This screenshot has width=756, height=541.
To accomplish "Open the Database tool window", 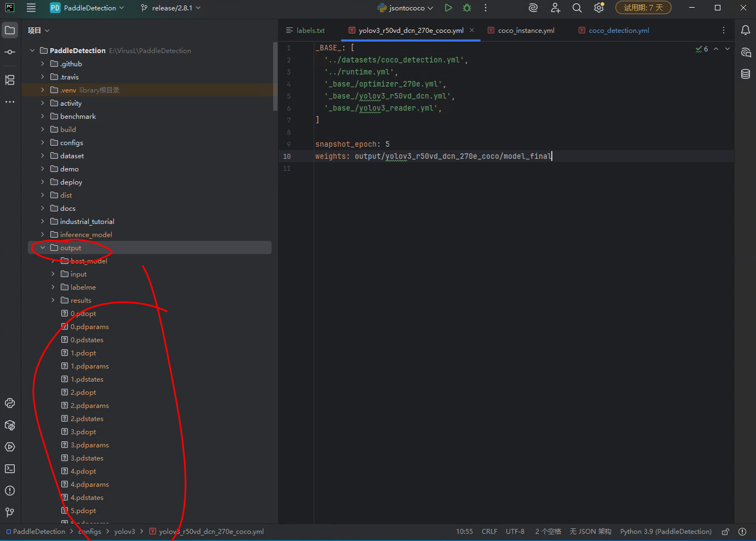I will point(746,74).
